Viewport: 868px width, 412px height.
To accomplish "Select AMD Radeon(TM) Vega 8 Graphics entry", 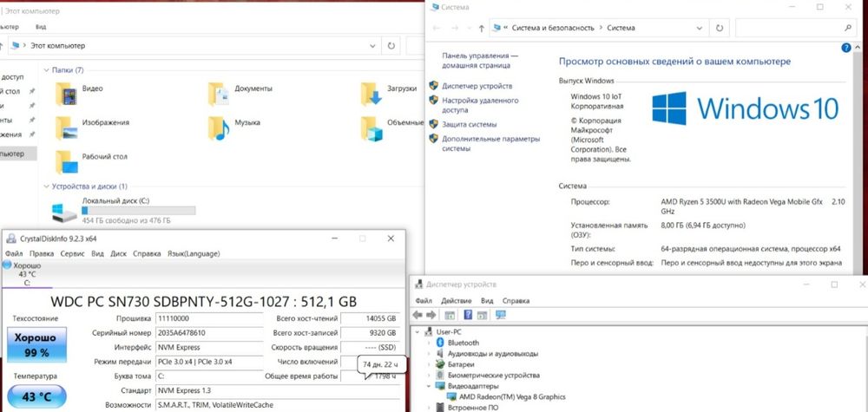I will (x=511, y=396).
